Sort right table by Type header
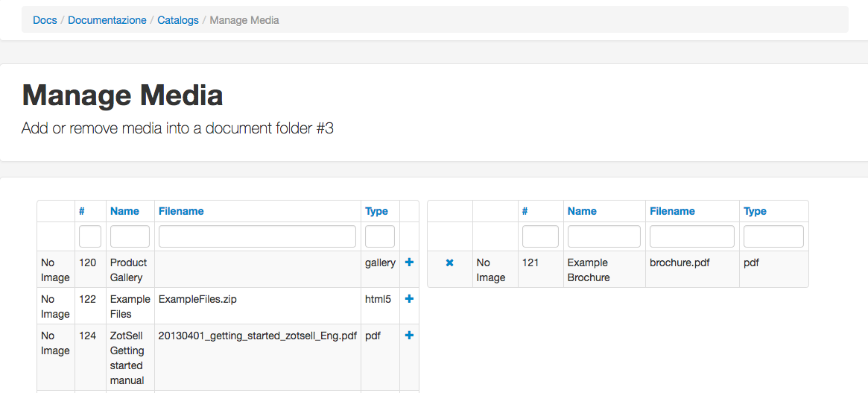This screenshot has height=393, width=868. [755, 211]
